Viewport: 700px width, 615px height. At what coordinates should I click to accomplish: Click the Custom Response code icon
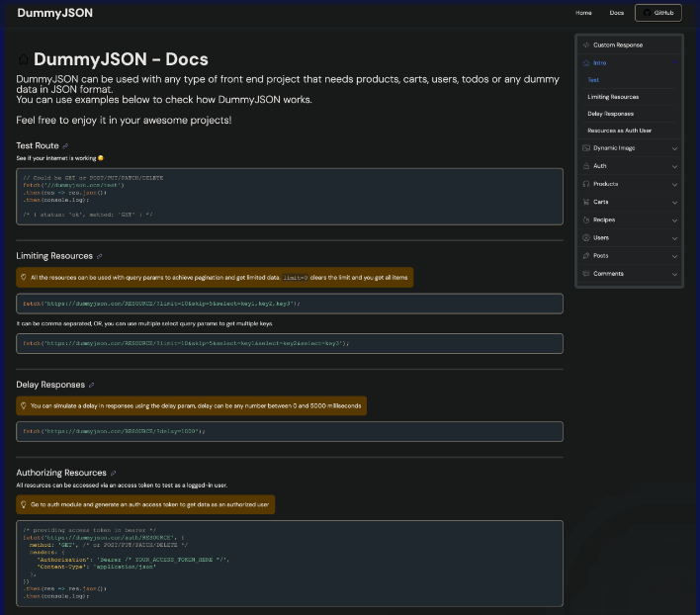[x=586, y=45]
